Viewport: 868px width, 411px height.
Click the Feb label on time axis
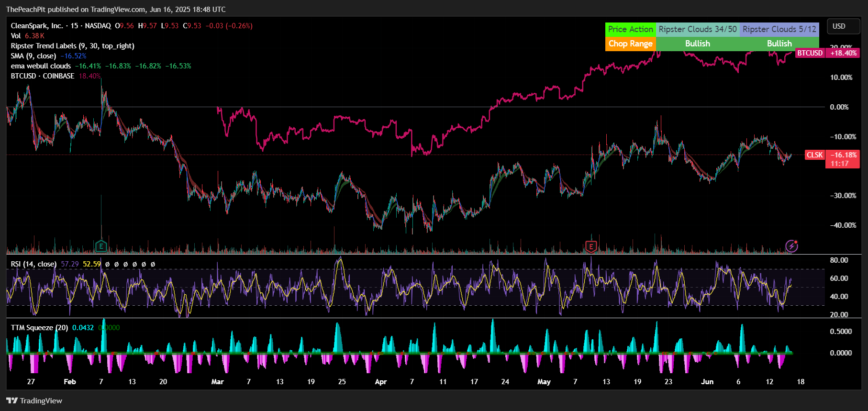click(x=70, y=382)
